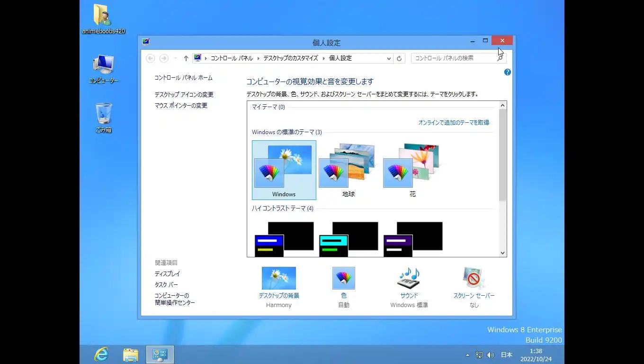Click the デスクトップの背景 text link
This screenshot has height=364, width=644.
[x=279, y=296]
